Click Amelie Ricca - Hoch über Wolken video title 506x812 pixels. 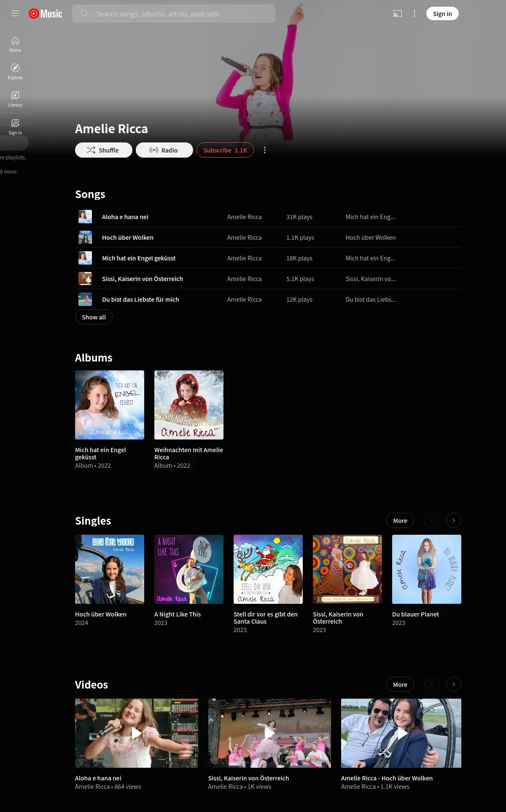click(387, 778)
